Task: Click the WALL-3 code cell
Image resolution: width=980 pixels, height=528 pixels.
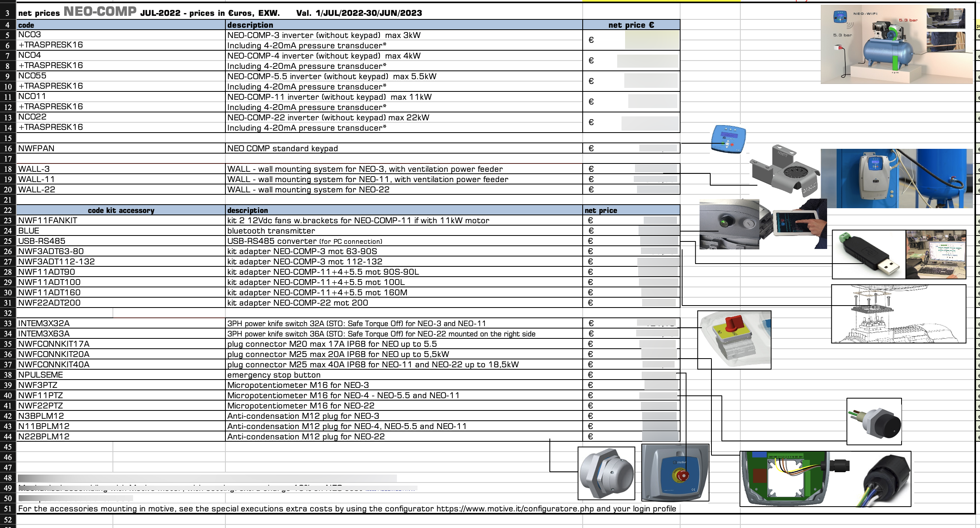Action: click(x=121, y=169)
